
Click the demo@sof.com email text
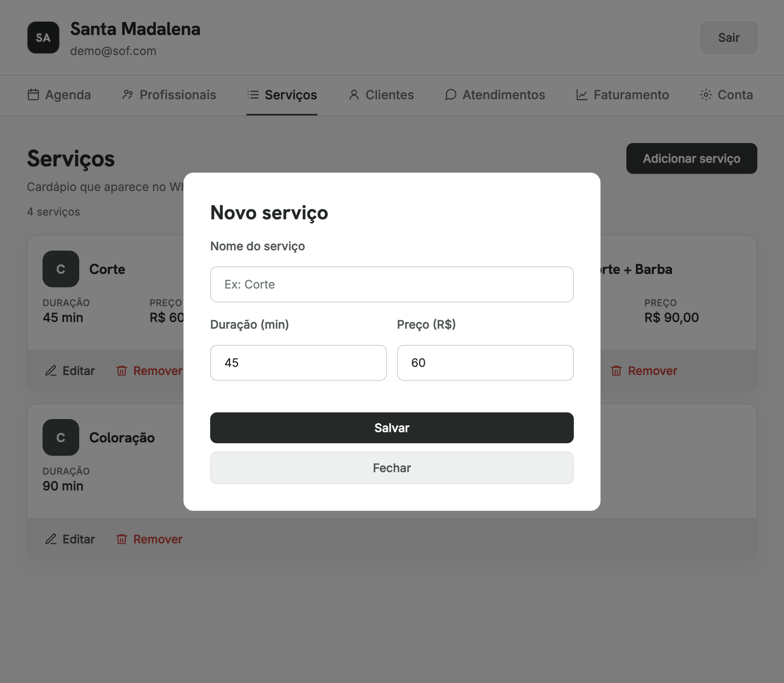point(113,51)
